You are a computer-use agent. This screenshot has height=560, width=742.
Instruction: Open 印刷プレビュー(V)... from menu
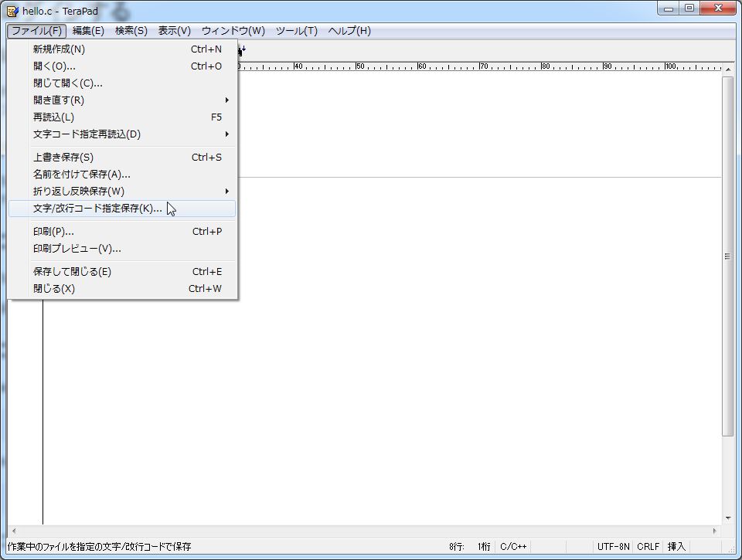pyautogui.click(x=122, y=249)
